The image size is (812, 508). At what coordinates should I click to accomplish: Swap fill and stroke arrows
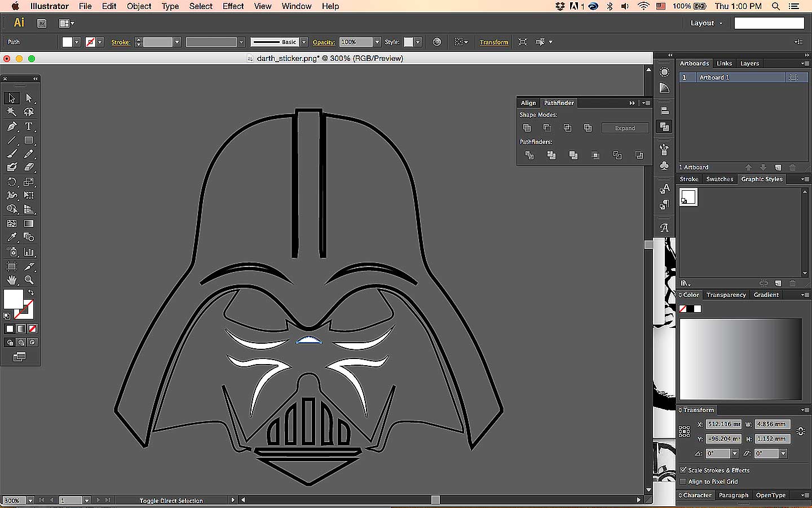click(x=31, y=292)
